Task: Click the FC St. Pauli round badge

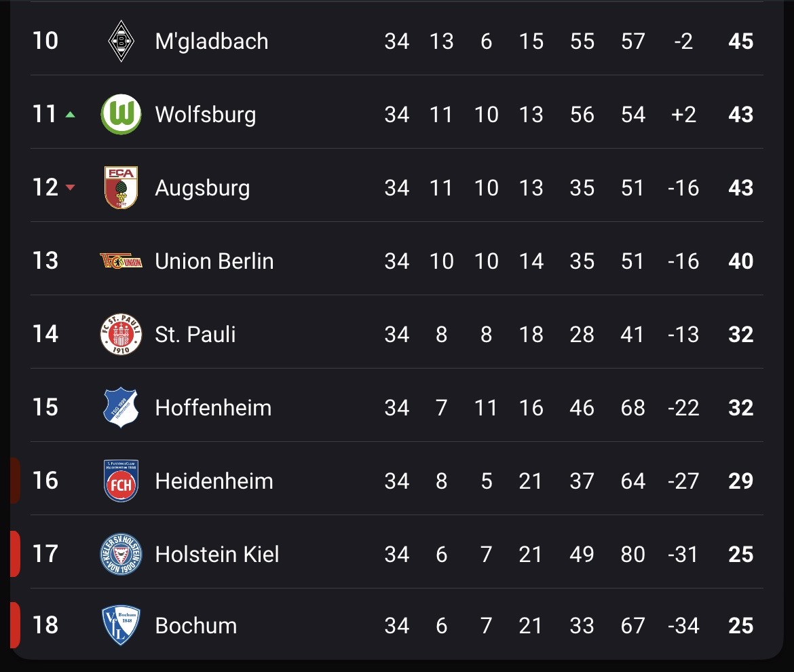Action: (x=121, y=334)
